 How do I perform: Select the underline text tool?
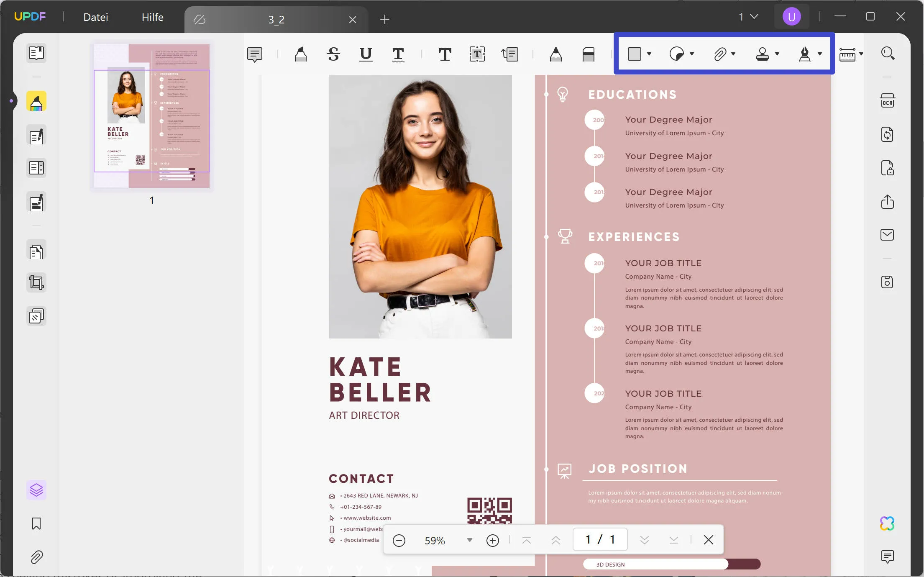(x=366, y=54)
